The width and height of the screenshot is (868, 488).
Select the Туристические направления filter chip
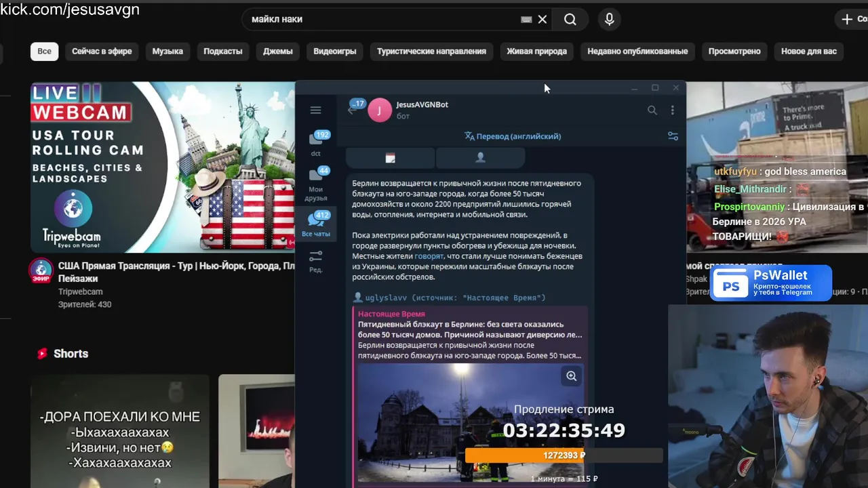coord(431,51)
